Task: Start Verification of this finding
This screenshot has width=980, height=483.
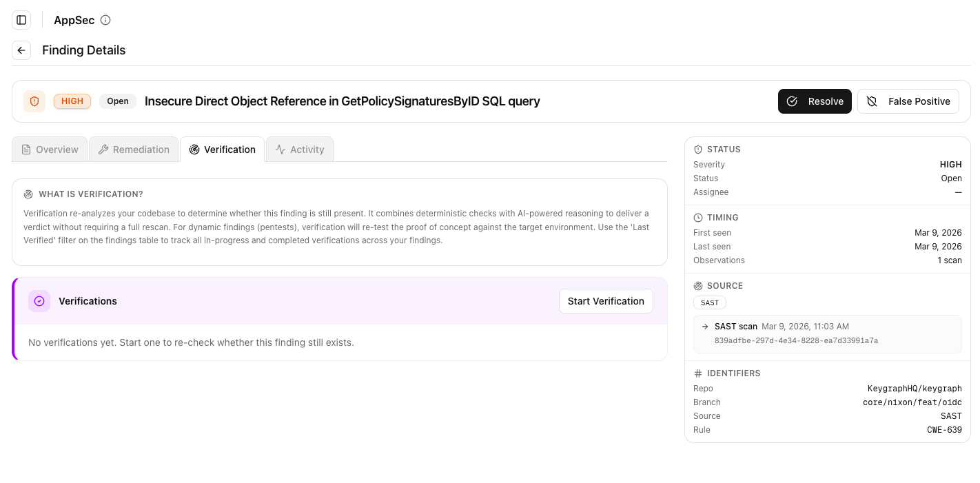Action: tap(606, 301)
